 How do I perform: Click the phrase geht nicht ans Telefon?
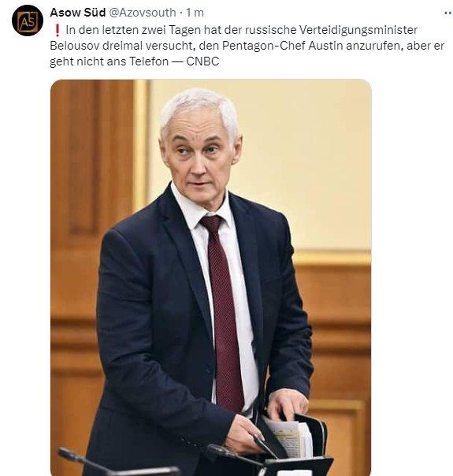[x=109, y=61]
